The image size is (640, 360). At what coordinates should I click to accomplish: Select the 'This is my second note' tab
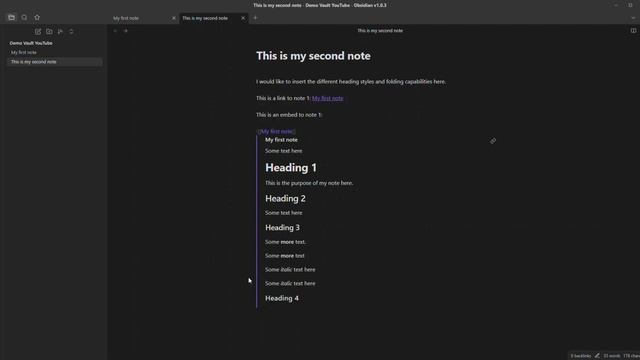(213, 18)
